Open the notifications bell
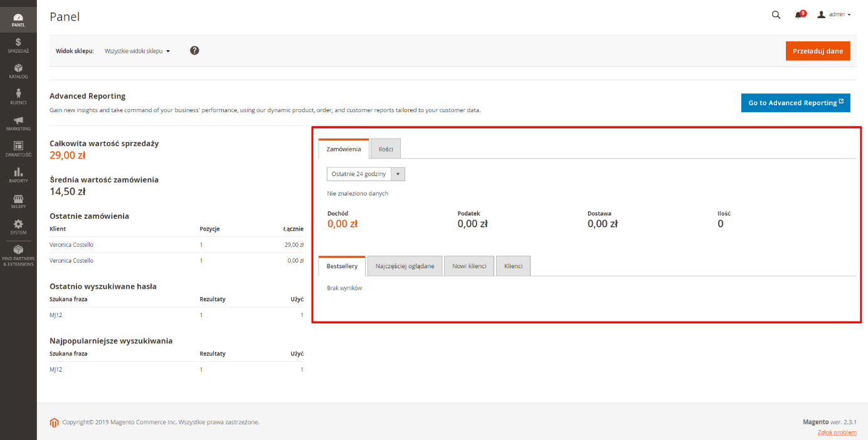The width and height of the screenshot is (868, 440). (x=799, y=15)
